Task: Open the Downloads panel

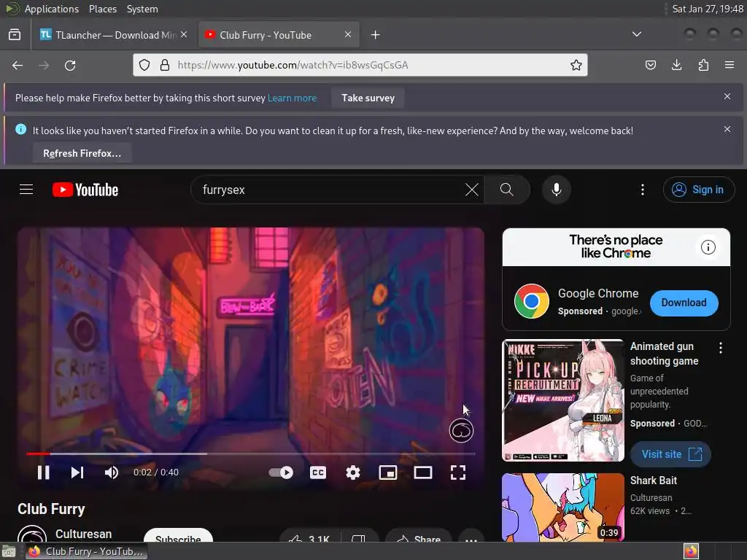Action: (x=676, y=65)
